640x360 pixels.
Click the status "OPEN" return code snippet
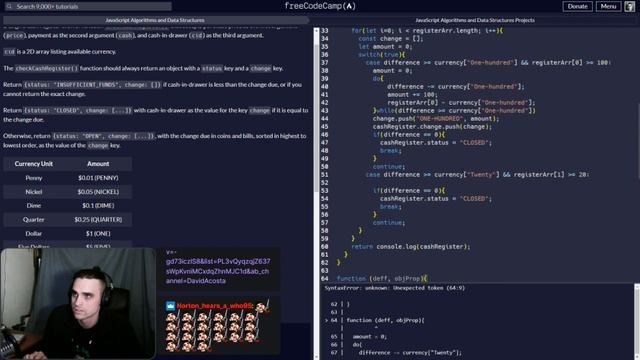[104, 136]
